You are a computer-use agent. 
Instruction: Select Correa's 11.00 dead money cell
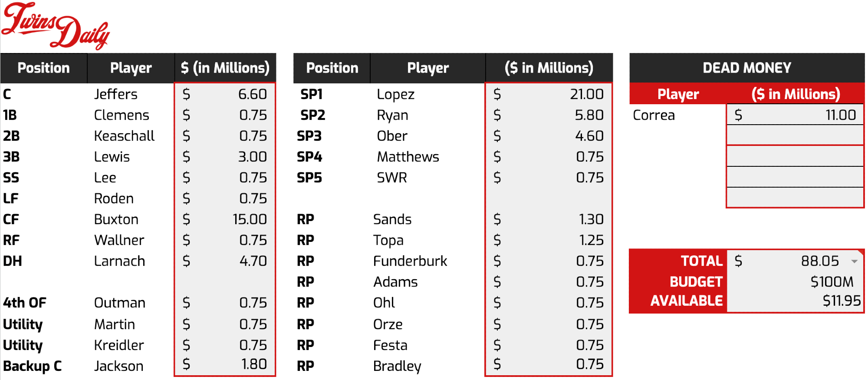click(795, 115)
